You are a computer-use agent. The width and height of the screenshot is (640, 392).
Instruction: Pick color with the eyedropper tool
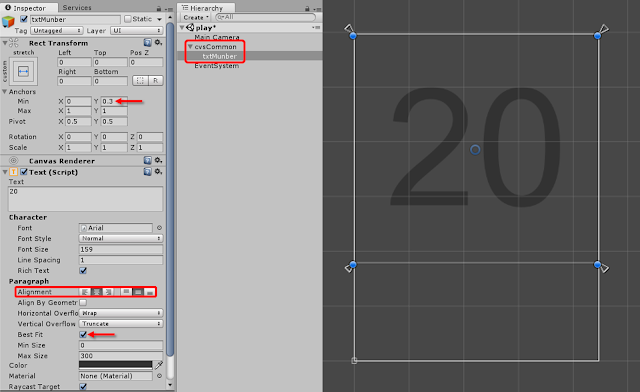(159, 365)
